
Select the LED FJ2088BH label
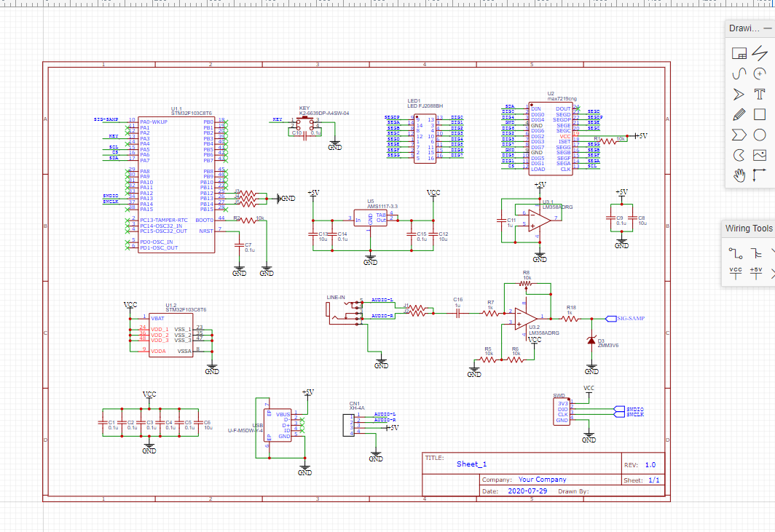[425, 106]
